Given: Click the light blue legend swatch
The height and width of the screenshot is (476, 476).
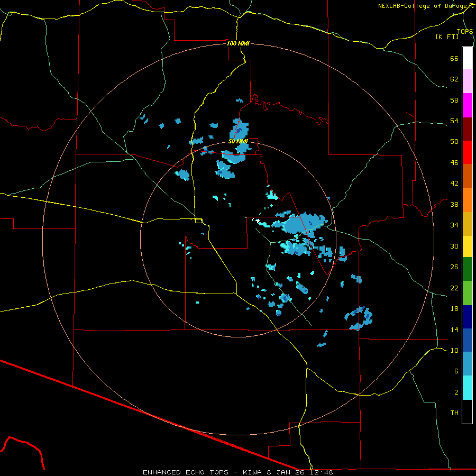Looking at the screenshot, I should tap(467, 364).
